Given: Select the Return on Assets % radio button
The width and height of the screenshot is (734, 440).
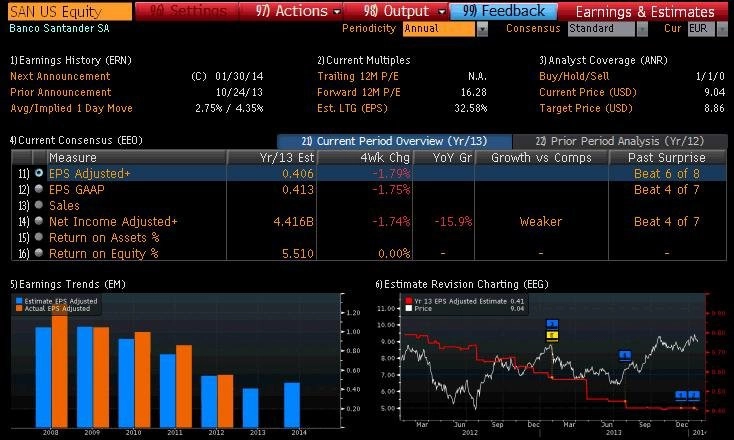Looking at the screenshot, I should point(39,237).
